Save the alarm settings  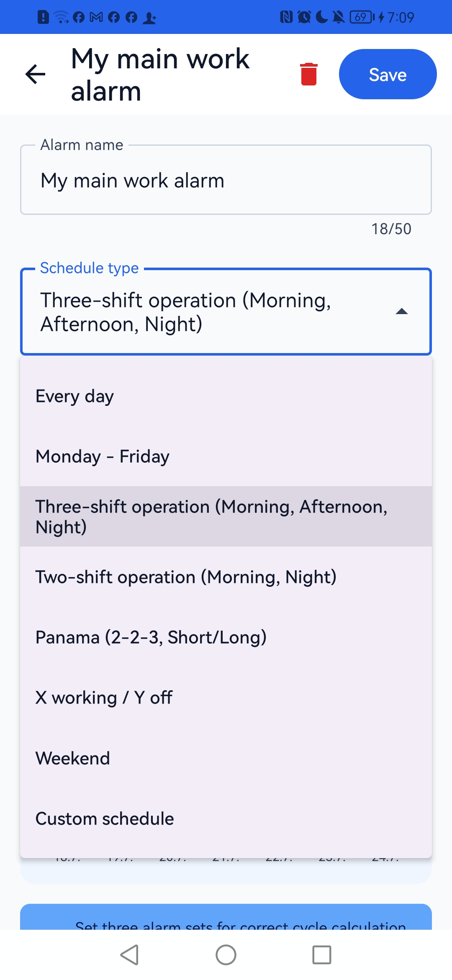point(388,74)
